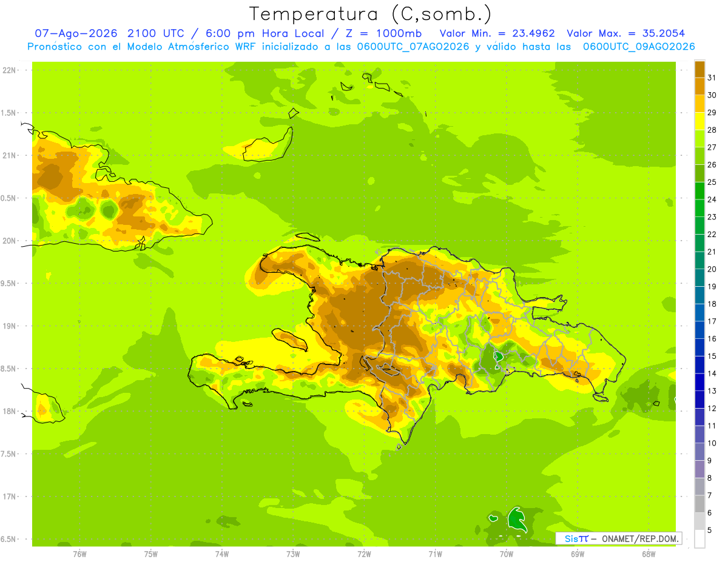Viewport: 728px width, 562px height.
Task: Click the '21N' latitude axis label
Action: pyautogui.click(x=10, y=156)
